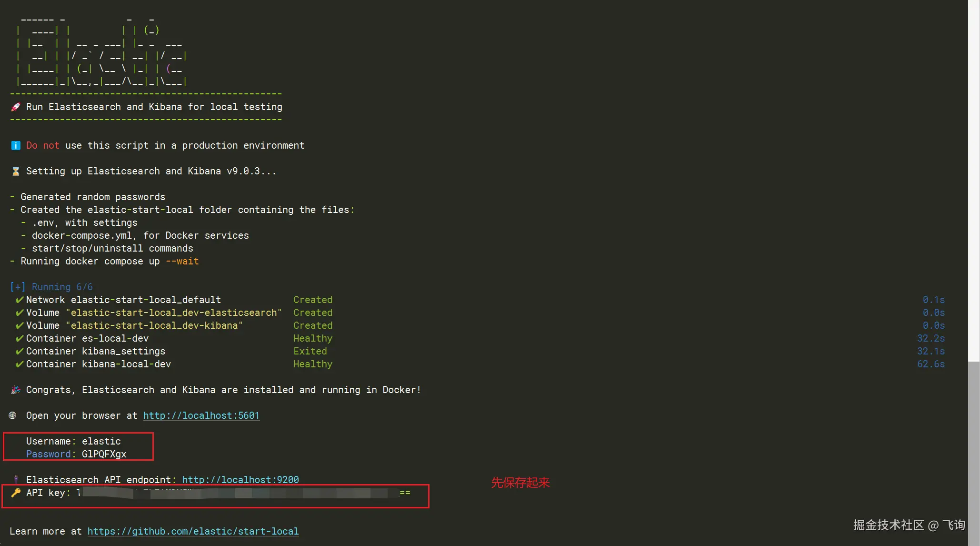
Task: Click checkmark beside Network elastic-start-local_default
Action: (20, 300)
